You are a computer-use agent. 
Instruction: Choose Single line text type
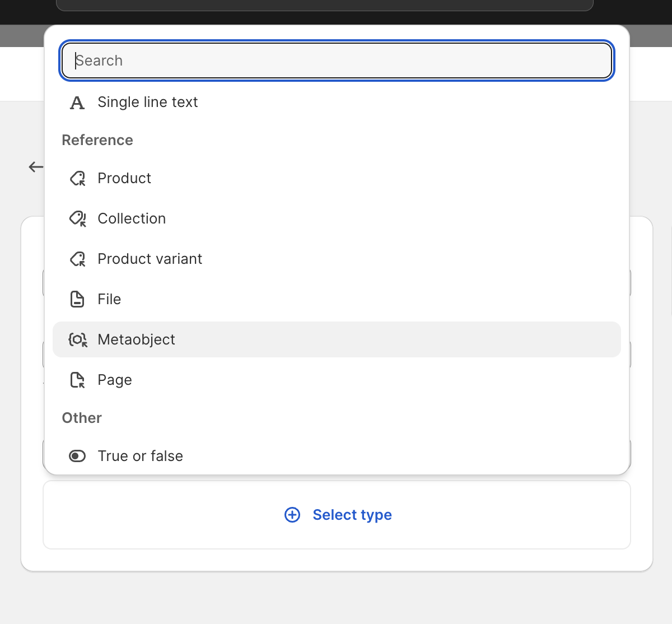(337, 103)
